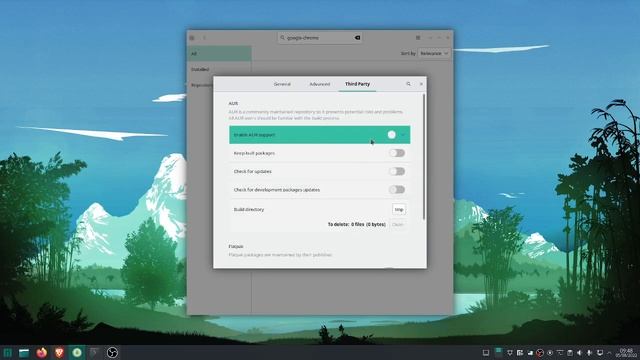Click the red circular tray icon
640x360 pixels.
[540, 353]
